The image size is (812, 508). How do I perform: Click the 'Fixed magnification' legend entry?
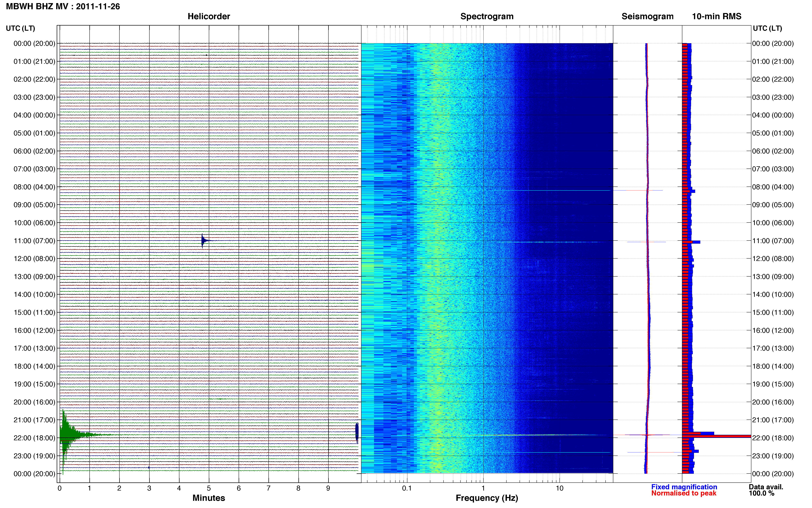click(684, 487)
